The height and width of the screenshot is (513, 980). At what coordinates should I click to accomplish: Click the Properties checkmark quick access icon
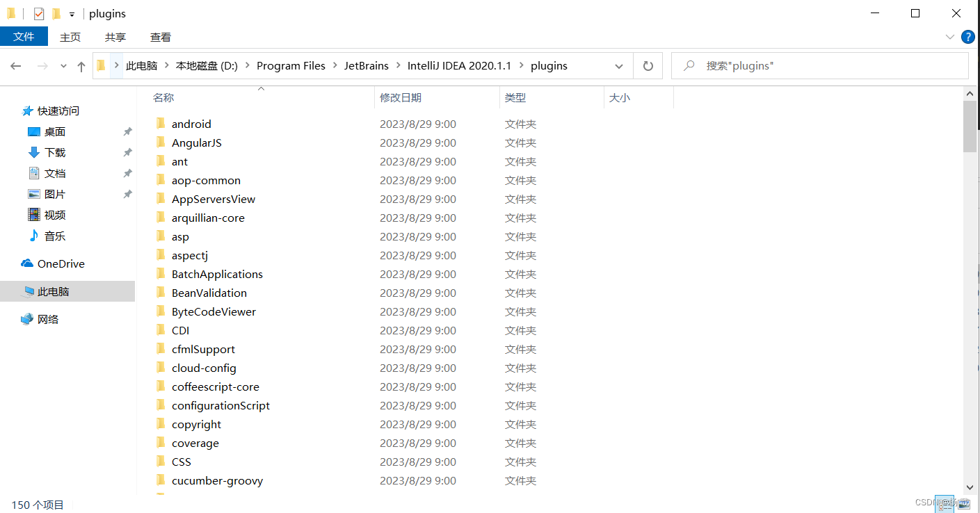click(39, 13)
